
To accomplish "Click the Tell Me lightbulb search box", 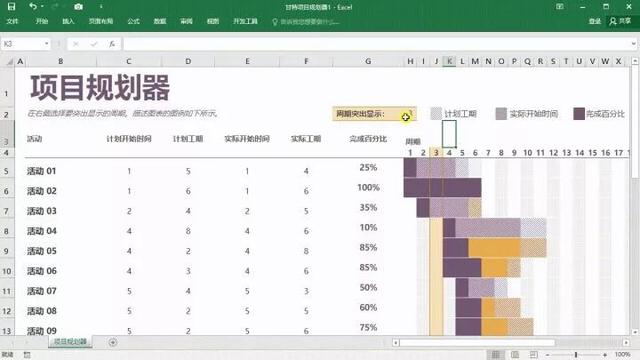I will pos(306,22).
